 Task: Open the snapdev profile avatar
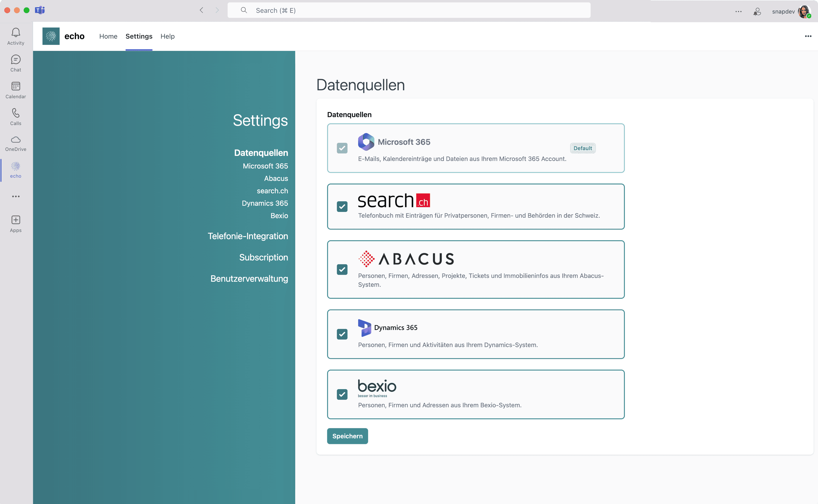(x=804, y=12)
